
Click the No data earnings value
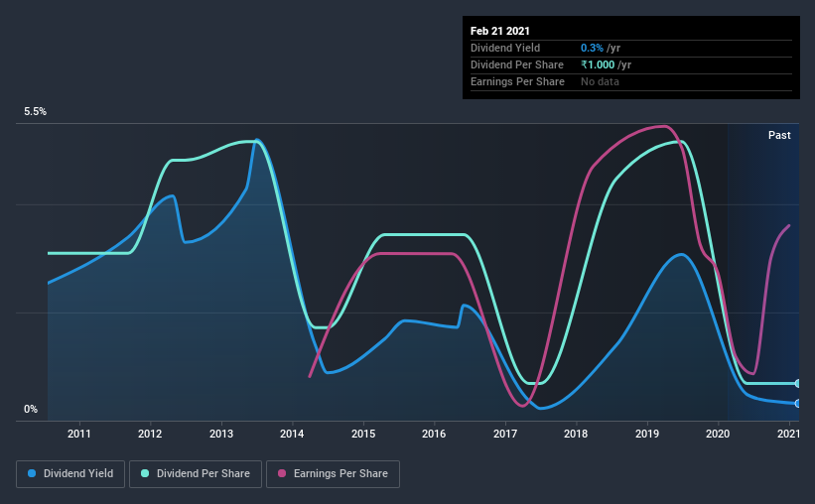(600, 81)
